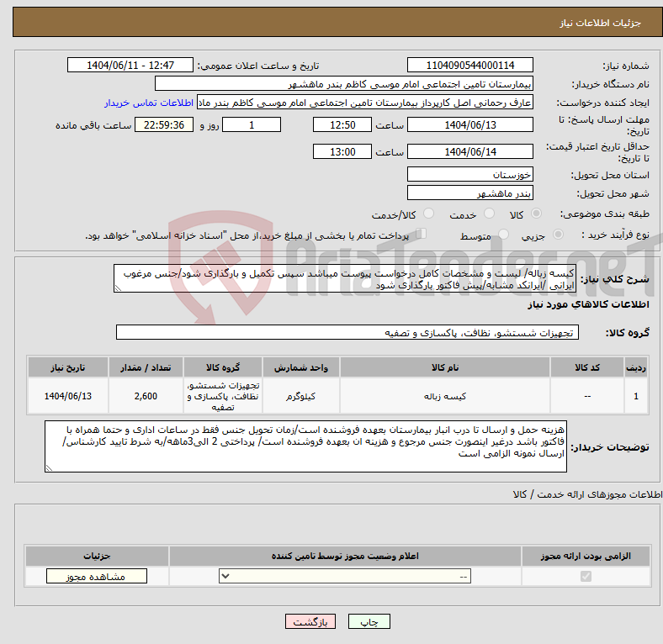Click the بازگشت back button
This screenshot has height=644, width=663.
tap(310, 621)
